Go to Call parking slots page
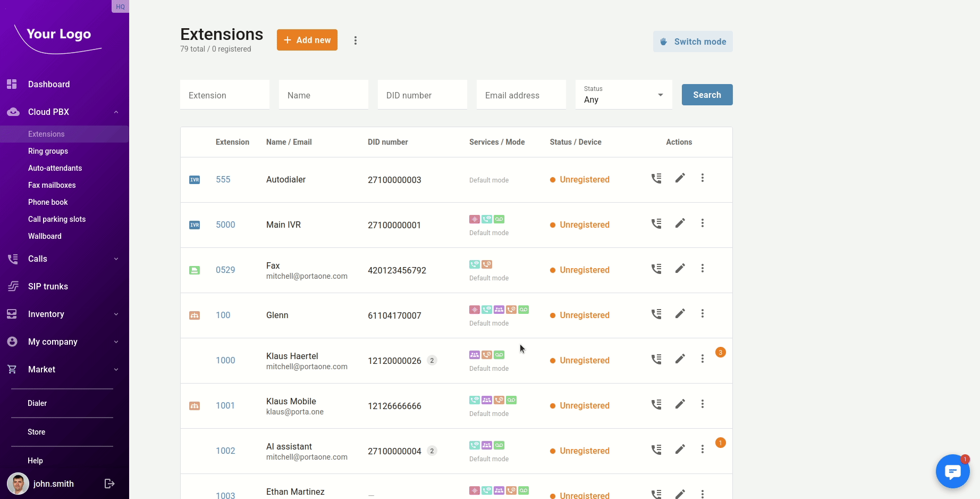 (57, 219)
